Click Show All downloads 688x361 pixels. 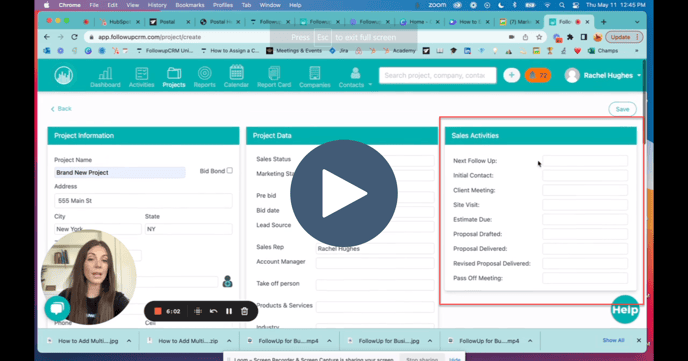[613, 340]
